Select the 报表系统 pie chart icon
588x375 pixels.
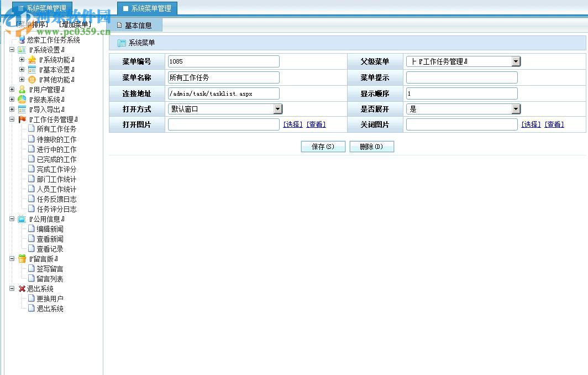coord(22,99)
